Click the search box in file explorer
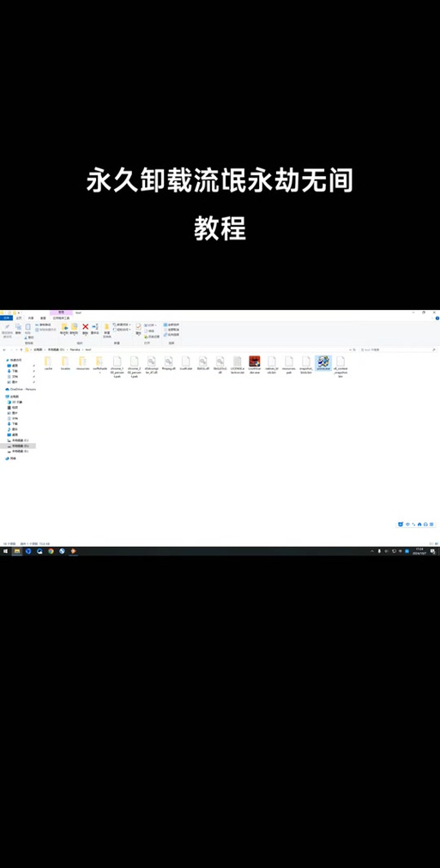Image resolution: width=440 pixels, height=868 pixels. pos(397,349)
